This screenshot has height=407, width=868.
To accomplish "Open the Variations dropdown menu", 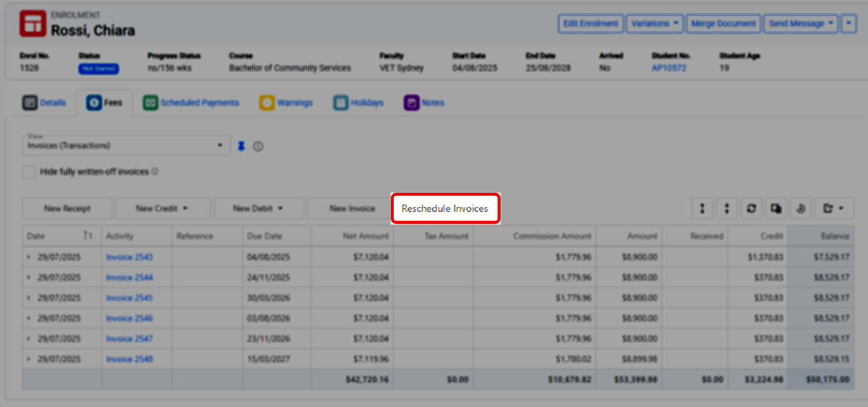I will pos(654,23).
